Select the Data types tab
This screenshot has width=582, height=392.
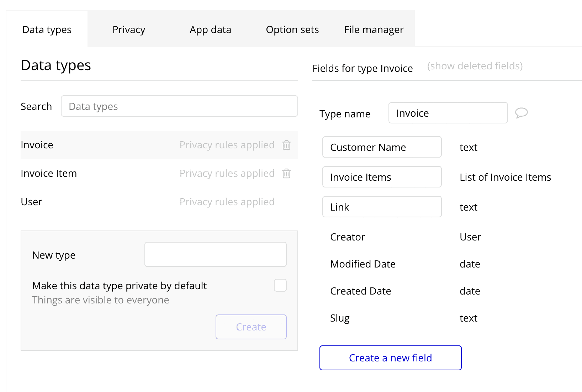[x=47, y=30]
